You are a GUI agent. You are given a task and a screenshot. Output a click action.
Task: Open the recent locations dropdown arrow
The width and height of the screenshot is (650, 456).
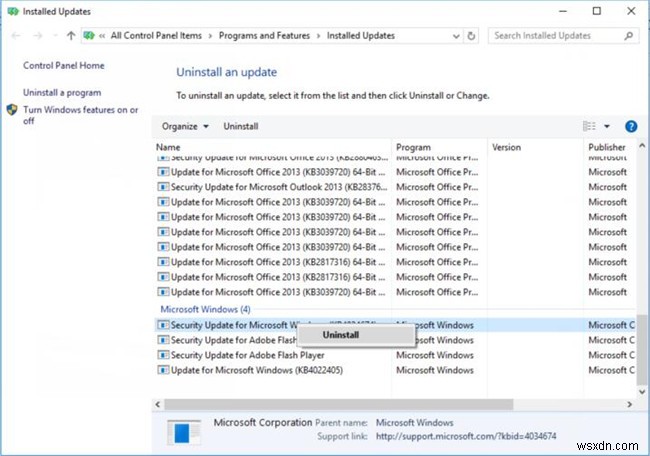point(55,36)
